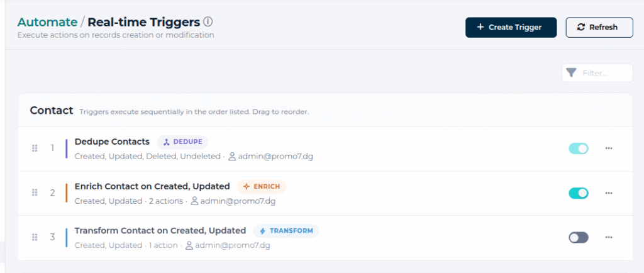Disable the Enrich Contact trigger switch
This screenshot has width=644, height=273.
[x=579, y=193]
